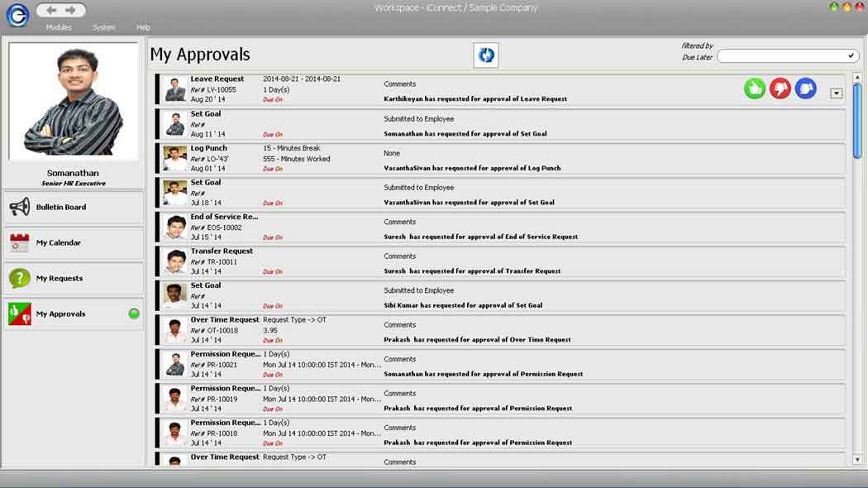
Task: Expand the Leave Request row dropdown arrow
Action: pyautogui.click(x=836, y=93)
